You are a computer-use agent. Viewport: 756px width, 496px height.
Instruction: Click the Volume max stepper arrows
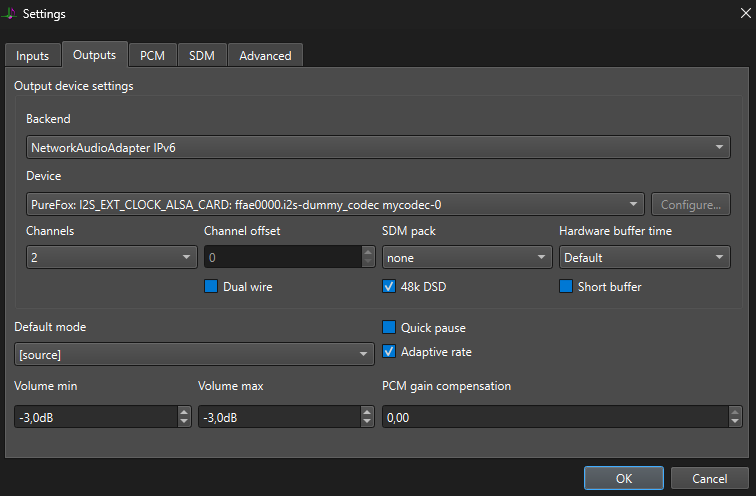367,417
